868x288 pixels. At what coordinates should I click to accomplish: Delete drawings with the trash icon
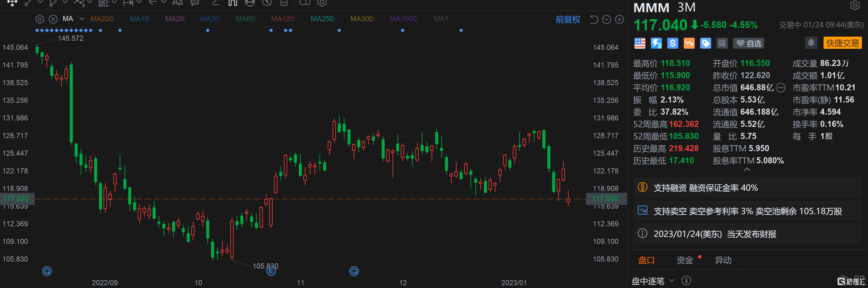pos(284,3)
